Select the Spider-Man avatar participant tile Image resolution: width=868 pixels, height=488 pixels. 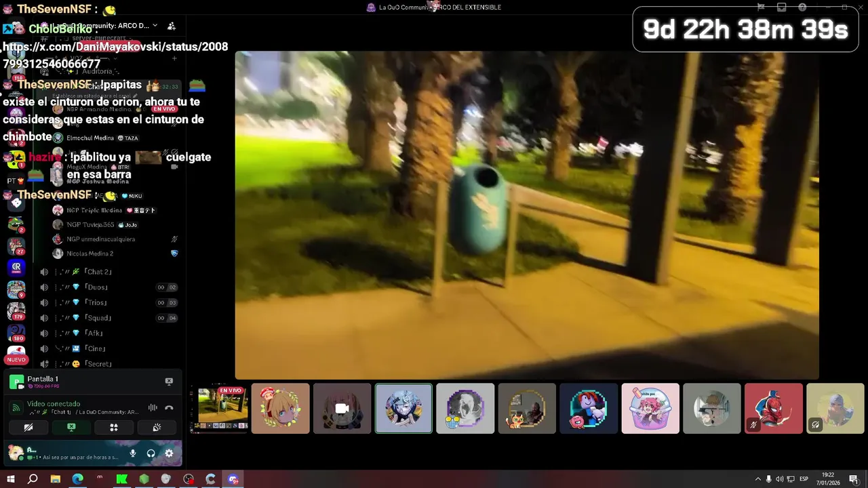pyautogui.click(x=774, y=409)
